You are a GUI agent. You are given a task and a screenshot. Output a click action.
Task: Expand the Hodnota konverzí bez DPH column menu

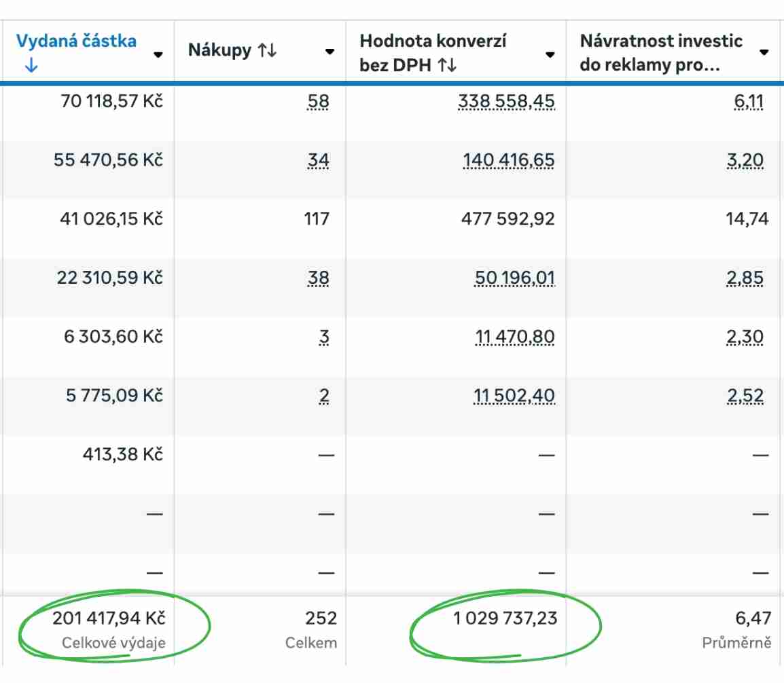[550, 54]
